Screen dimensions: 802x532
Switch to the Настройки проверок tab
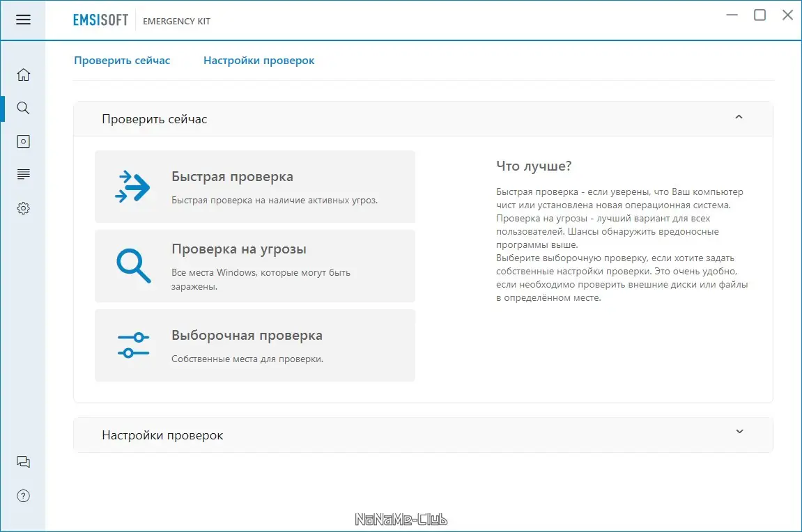pyautogui.click(x=259, y=61)
